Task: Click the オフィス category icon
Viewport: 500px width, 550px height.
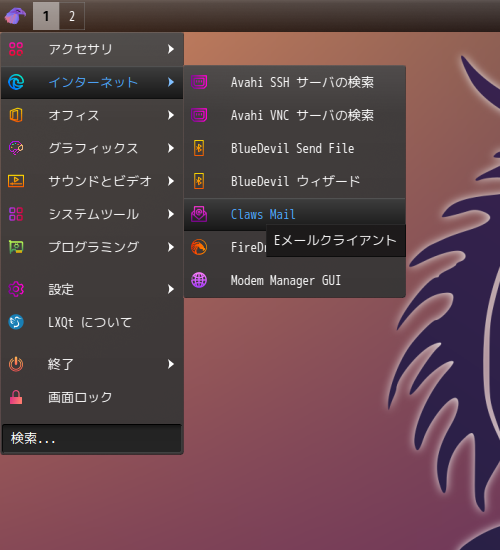Action: pyautogui.click(x=16, y=115)
